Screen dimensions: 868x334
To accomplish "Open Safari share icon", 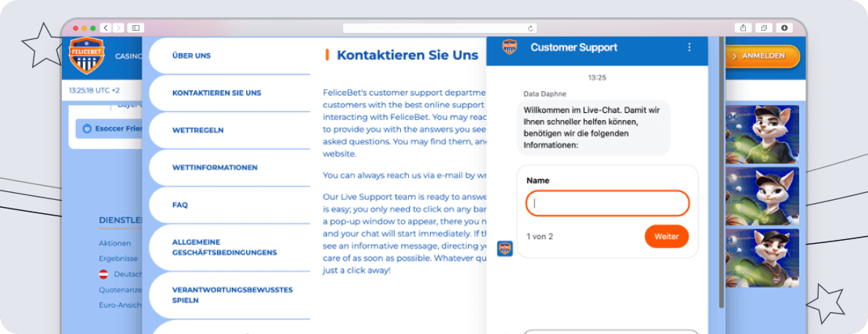I will [743, 27].
